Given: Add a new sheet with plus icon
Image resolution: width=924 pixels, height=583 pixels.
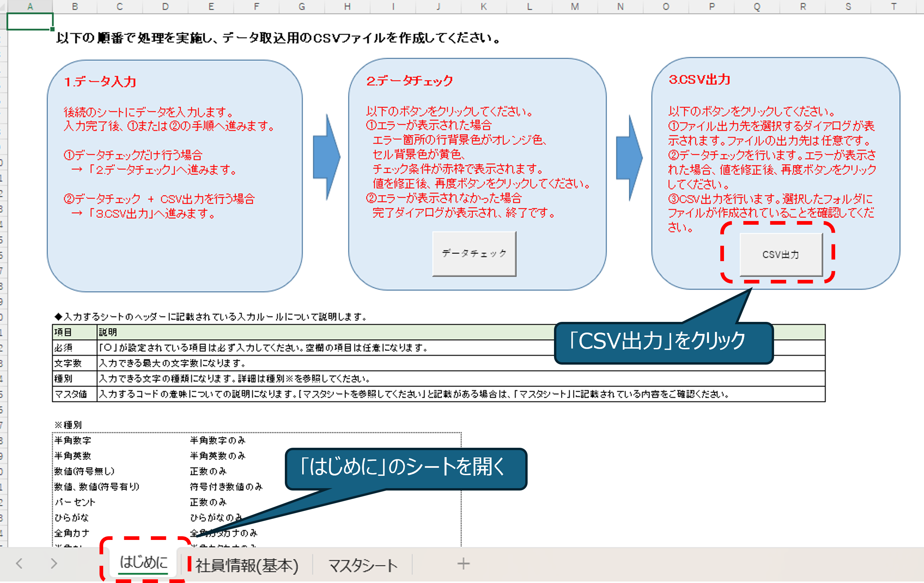Looking at the screenshot, I should coord(463,563).
